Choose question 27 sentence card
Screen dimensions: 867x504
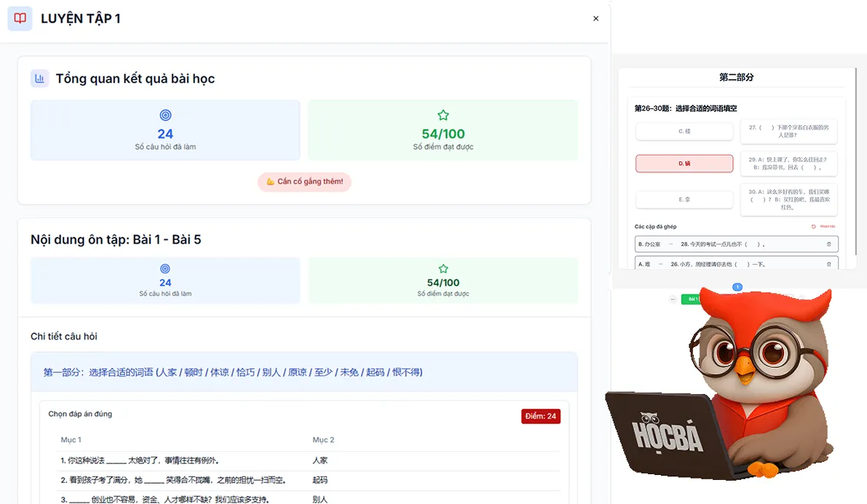click(x=788, y=132)
